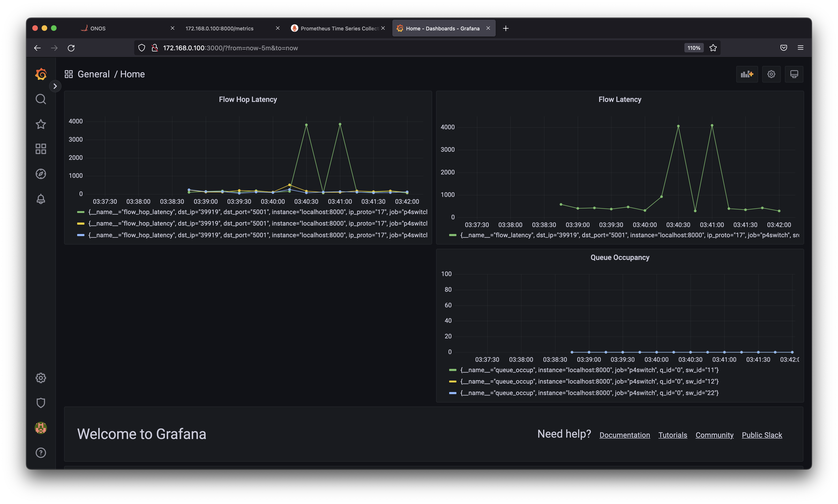Toggle the flow_latency legend series
The width and height of the screenshot is (838, 504).
pyautogui.click(x=629, y=235)
